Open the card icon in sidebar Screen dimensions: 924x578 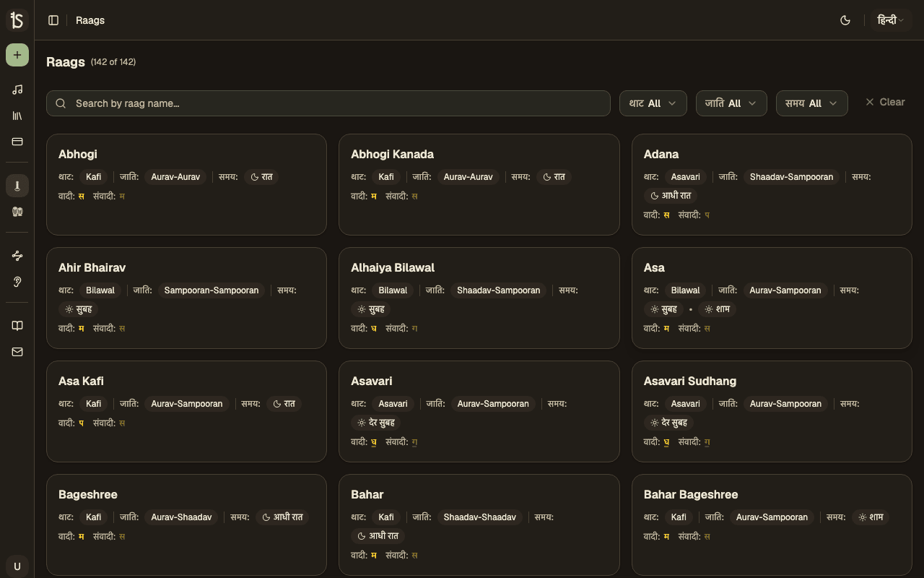17,142
